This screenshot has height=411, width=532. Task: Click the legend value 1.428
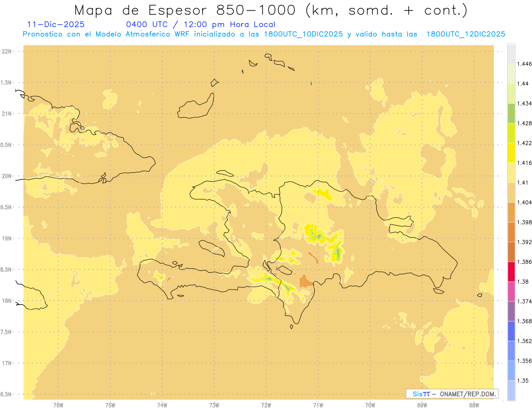tap(524, 123)
